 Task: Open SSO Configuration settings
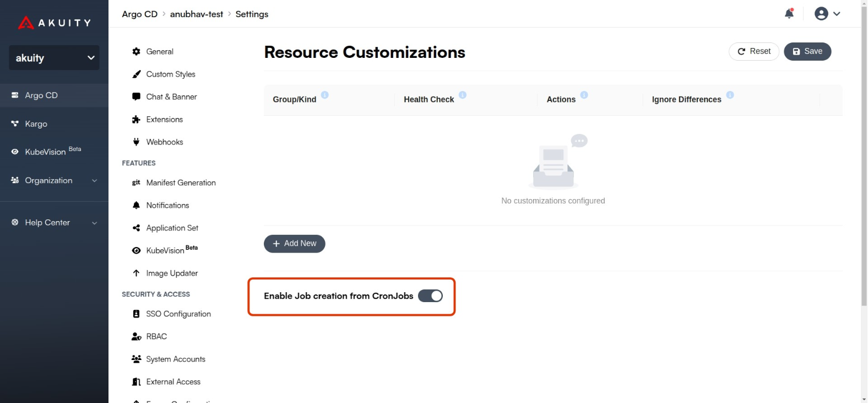(x=178, y=314)
